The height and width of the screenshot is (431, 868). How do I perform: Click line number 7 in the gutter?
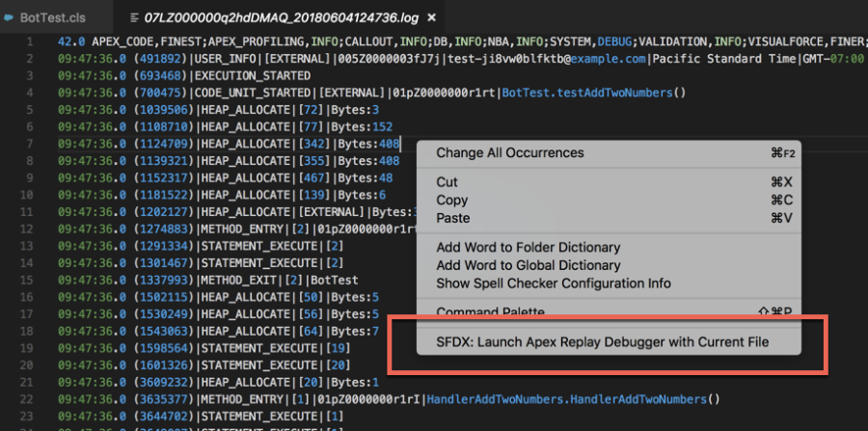pyautogui.click(x=30, y=144)
